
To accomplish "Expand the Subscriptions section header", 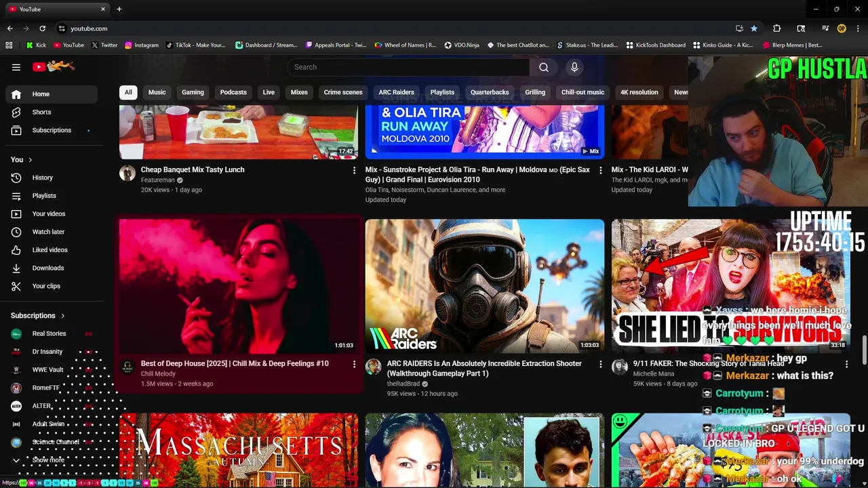I will click(38, 316).
